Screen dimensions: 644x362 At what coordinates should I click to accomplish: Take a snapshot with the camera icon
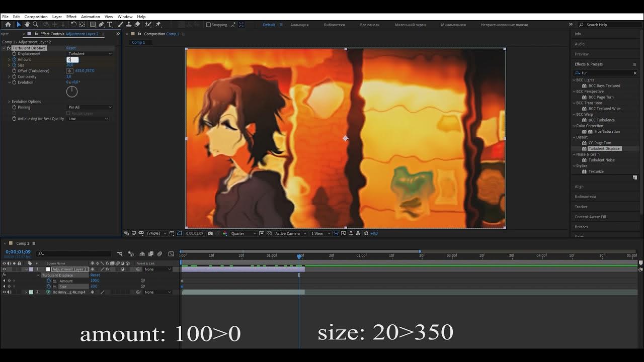coord(210,233)
